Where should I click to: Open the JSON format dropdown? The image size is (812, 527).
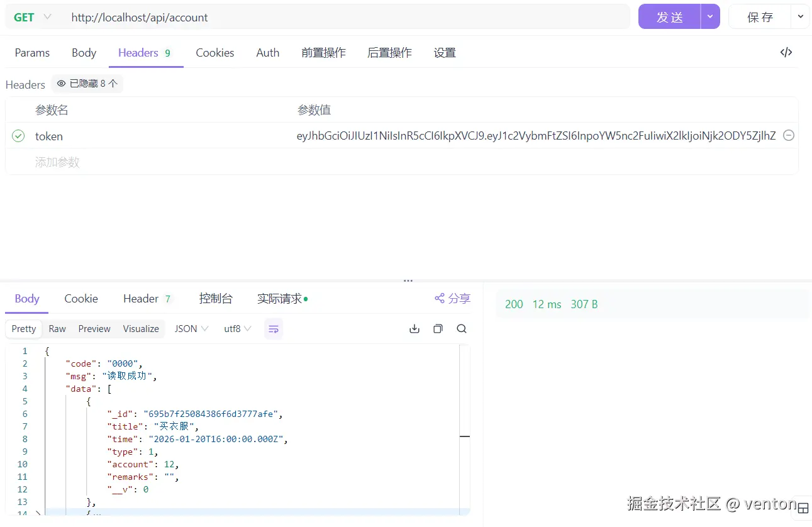191,329
